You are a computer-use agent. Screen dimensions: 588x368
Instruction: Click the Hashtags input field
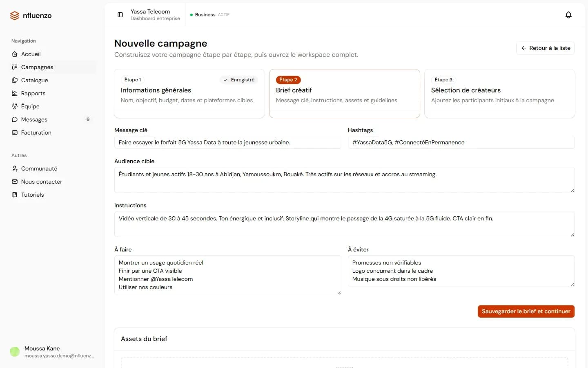point(461,142)
